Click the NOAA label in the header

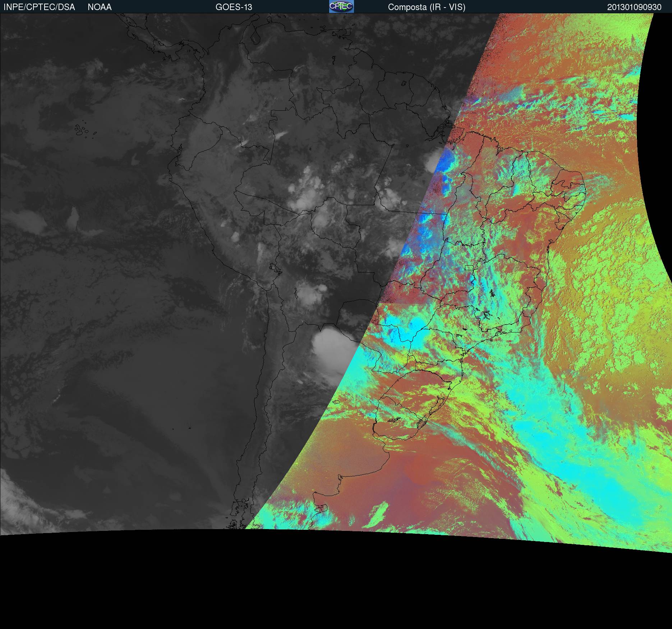click(100, 7)
